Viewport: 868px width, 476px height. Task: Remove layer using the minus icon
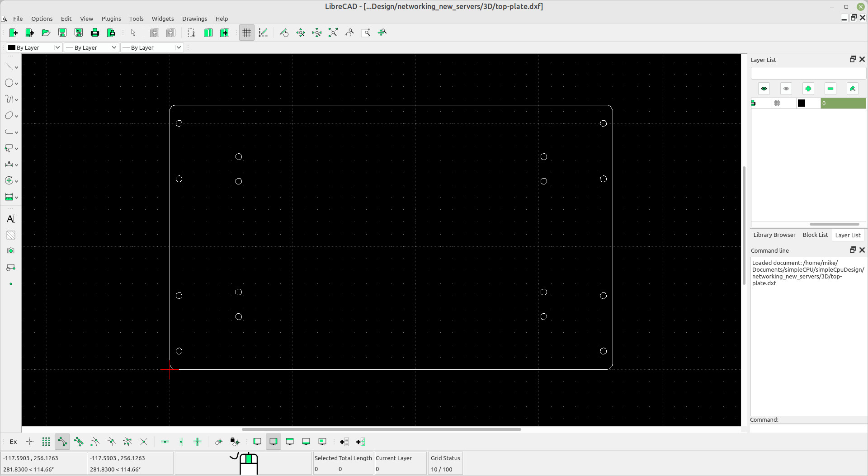830,89
